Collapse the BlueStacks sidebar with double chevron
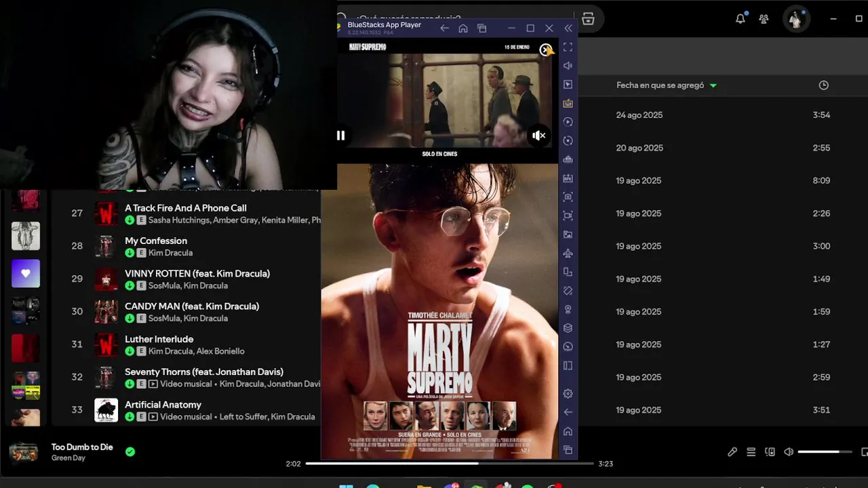This screenshot has height=488, width=868. pos(568,28)
